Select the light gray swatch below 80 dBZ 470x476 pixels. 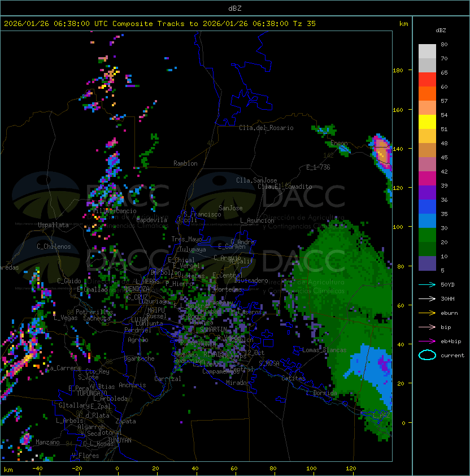(427, 51)
